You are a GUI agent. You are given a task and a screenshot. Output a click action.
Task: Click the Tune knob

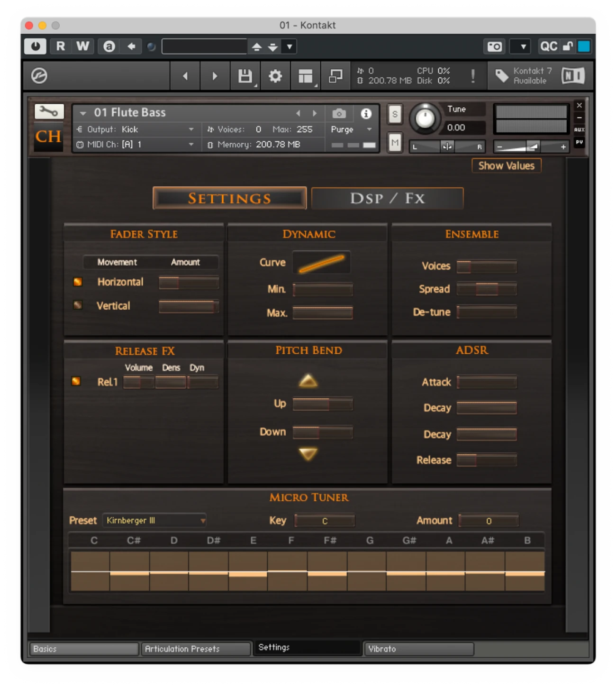pyautogui.click(x=425, y=118)
